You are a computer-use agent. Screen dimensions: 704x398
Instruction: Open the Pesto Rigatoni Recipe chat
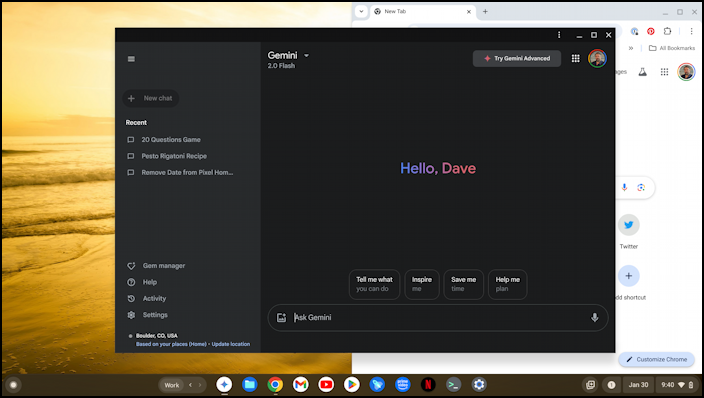174,156
